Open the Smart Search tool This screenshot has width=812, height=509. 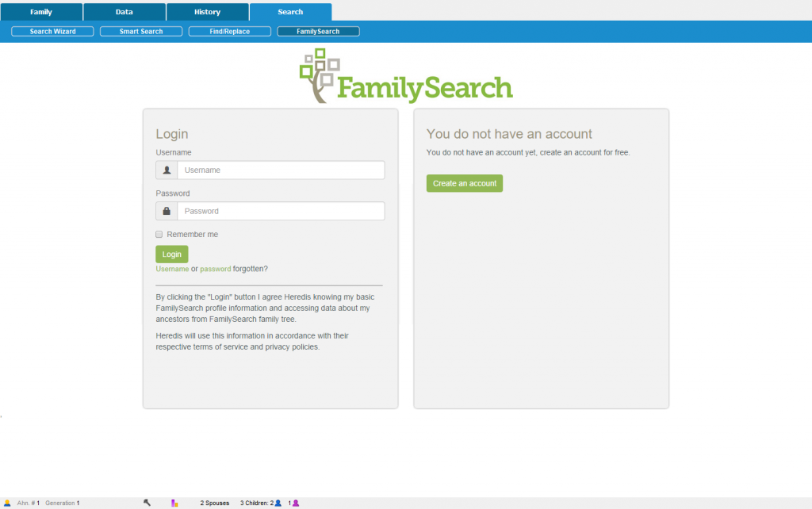pyautogui.click(x=140, y=31)
